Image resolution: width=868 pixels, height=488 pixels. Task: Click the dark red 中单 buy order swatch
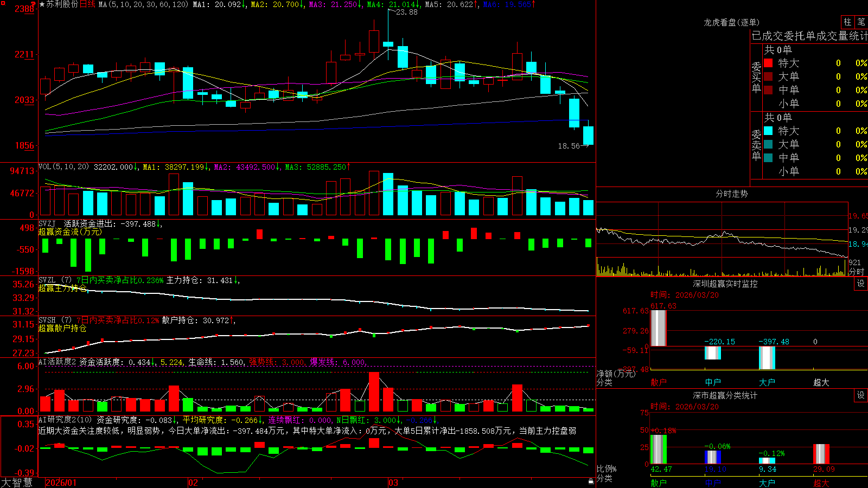[768, 90]
